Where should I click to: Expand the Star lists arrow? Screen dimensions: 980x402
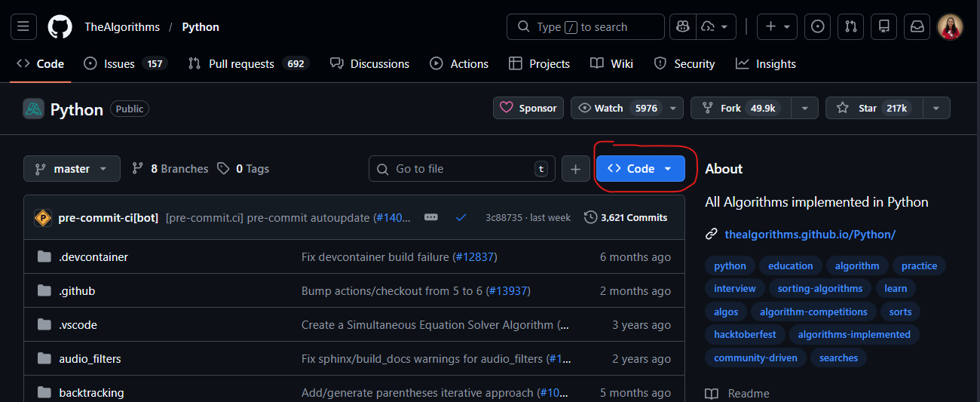click(936, 109)
